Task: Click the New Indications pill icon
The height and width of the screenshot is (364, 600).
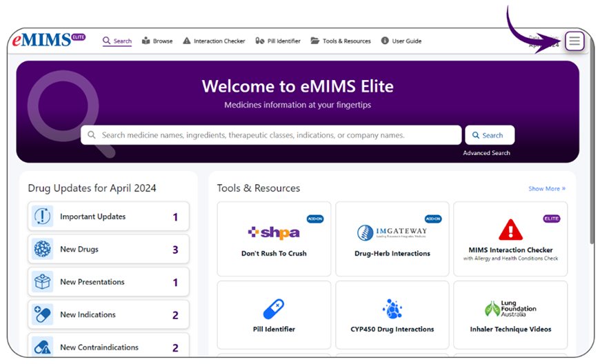Action: tap(43, 314)
